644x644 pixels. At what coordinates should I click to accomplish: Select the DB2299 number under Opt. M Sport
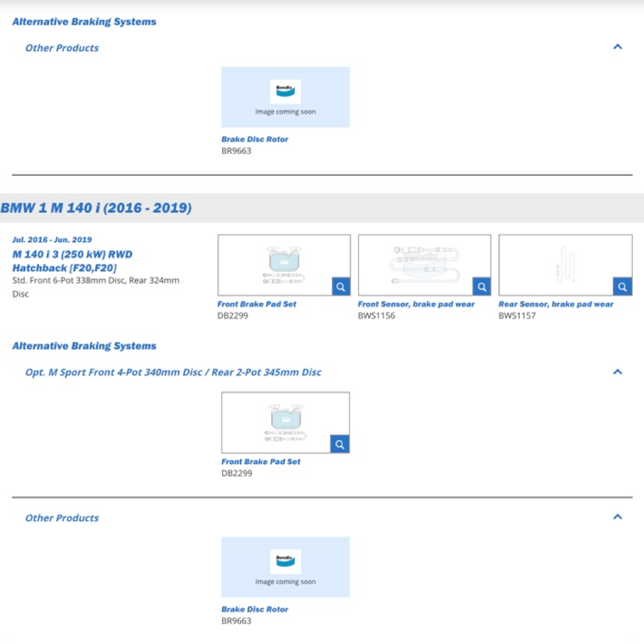[x=237, y=473]
